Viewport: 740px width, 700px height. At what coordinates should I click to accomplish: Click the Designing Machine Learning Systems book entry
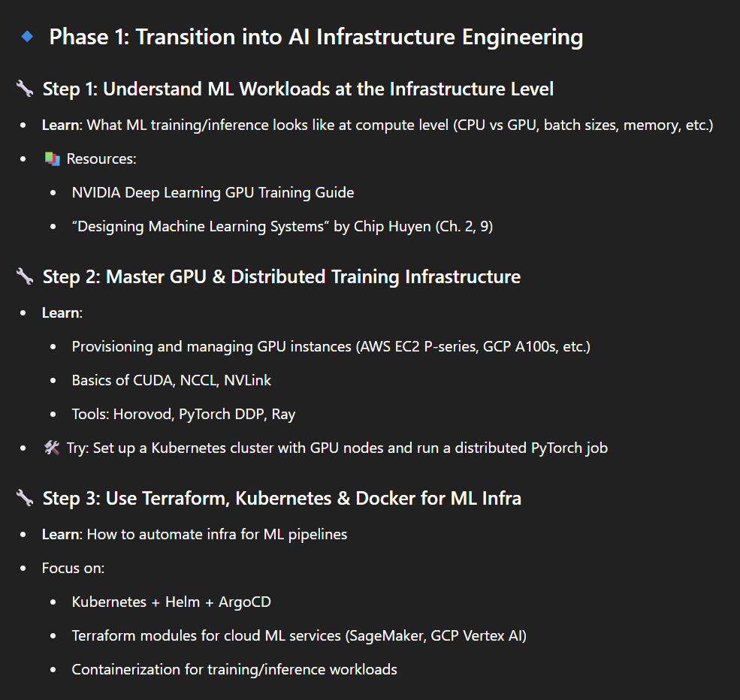(282, 226)
